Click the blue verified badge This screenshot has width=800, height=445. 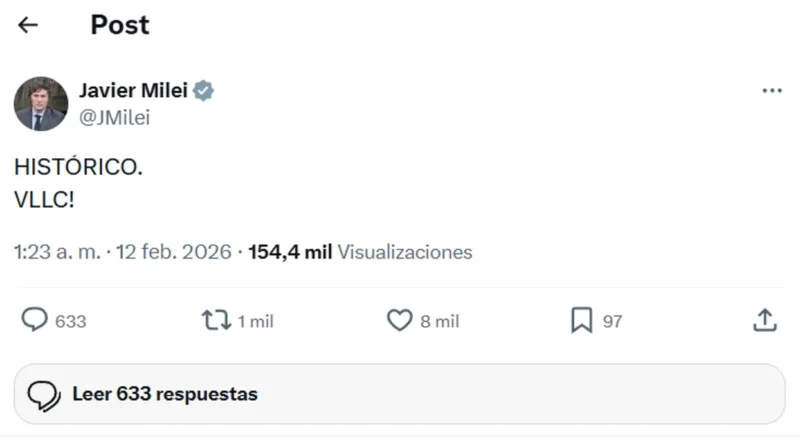coord(204,91)
